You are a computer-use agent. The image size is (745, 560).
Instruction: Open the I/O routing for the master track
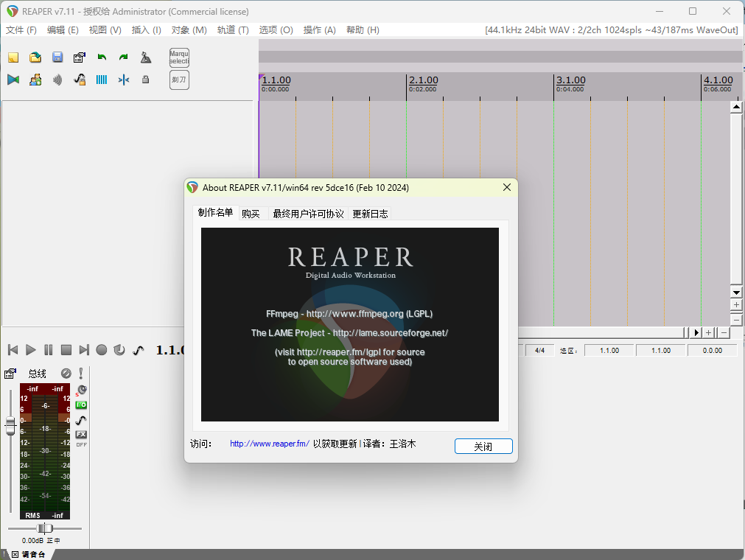coord(81,405)
